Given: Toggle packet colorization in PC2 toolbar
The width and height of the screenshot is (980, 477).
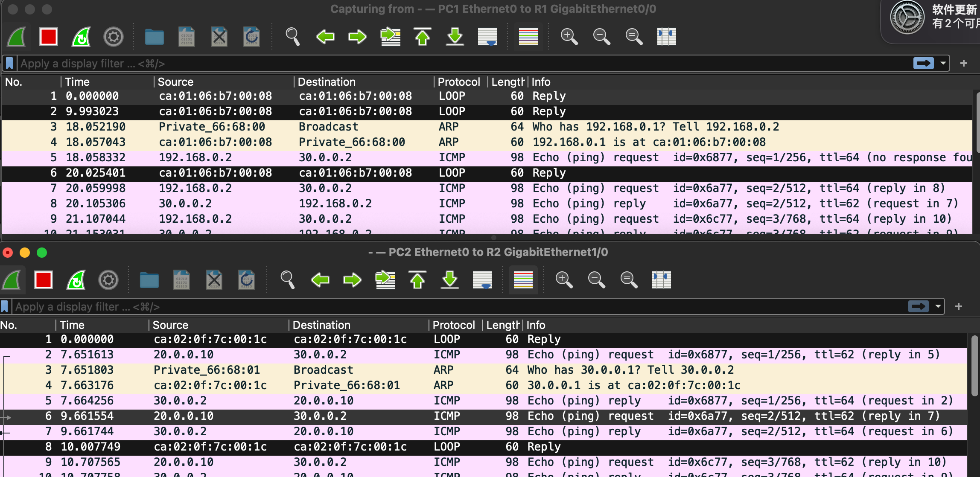Looking at the screenshot, I should pos(523,280).
